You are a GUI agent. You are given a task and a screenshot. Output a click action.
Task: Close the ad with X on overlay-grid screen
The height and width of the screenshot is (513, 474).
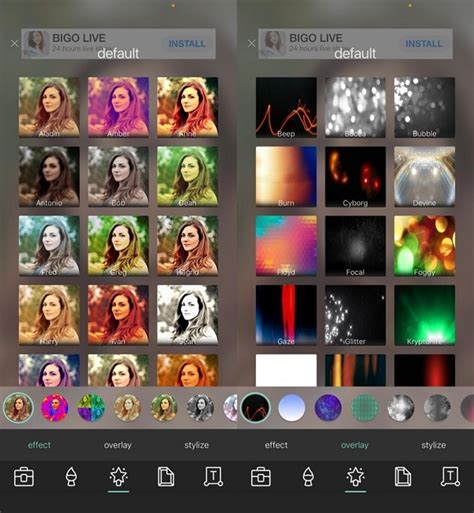tap(251, 43)
